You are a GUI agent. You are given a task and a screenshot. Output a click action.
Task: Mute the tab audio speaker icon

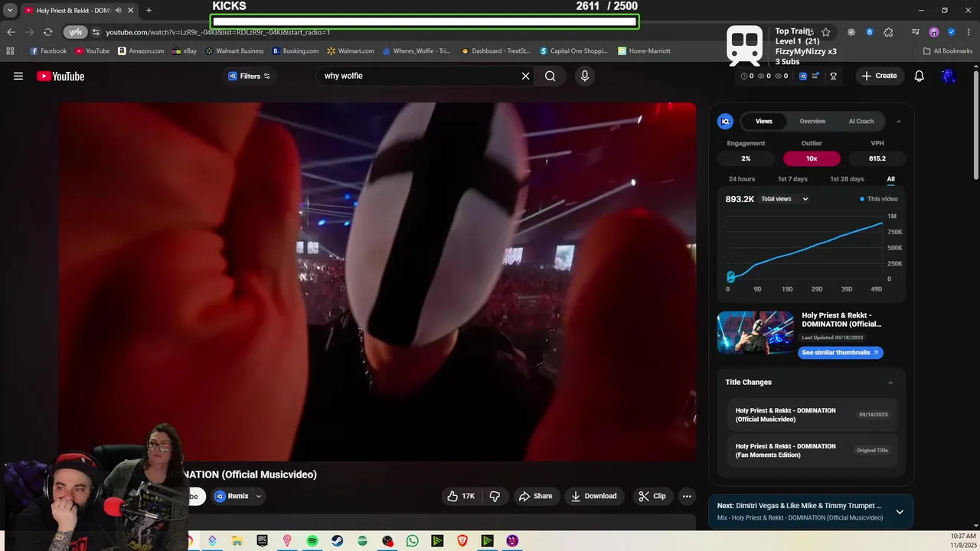tap(118, 11)
